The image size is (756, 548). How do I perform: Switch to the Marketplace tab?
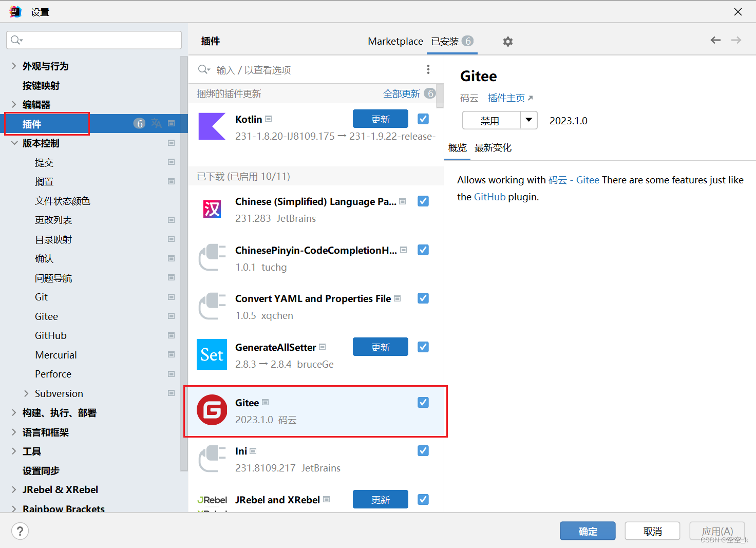395,41
